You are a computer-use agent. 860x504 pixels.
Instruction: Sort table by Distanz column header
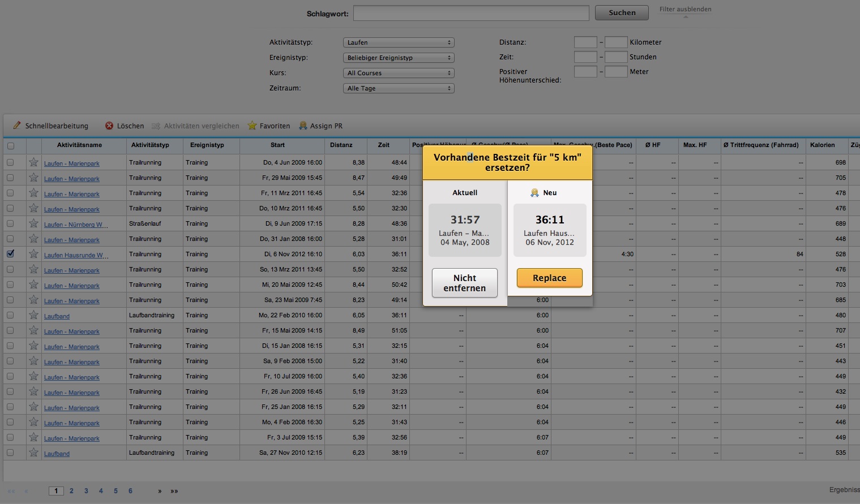pyautogui.click(x=341, y=145)
